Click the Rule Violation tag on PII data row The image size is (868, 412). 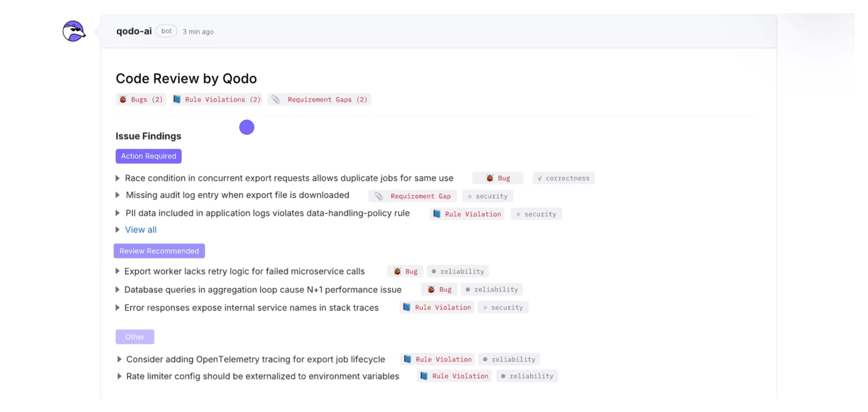tap(467, 214)
